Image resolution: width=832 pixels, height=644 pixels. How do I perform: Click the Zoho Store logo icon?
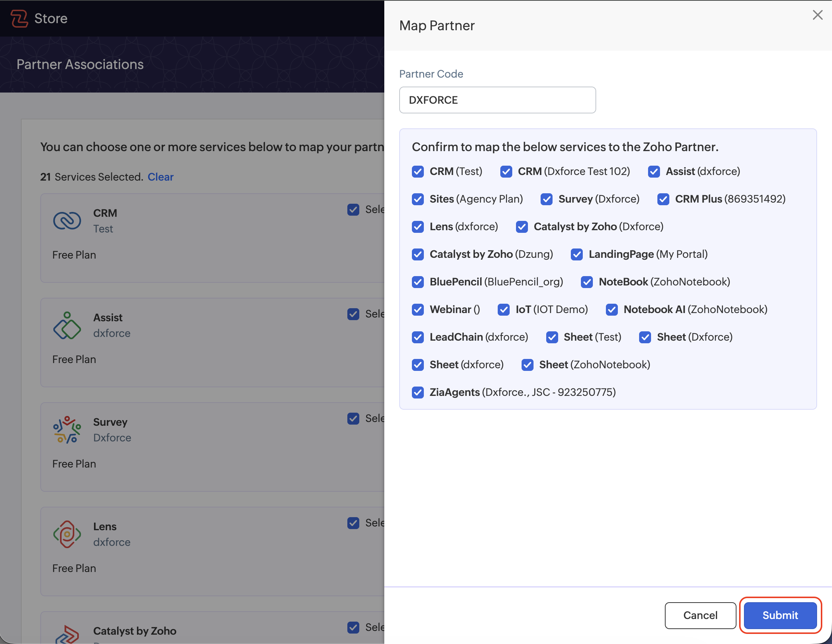click(x=19, y=18)
